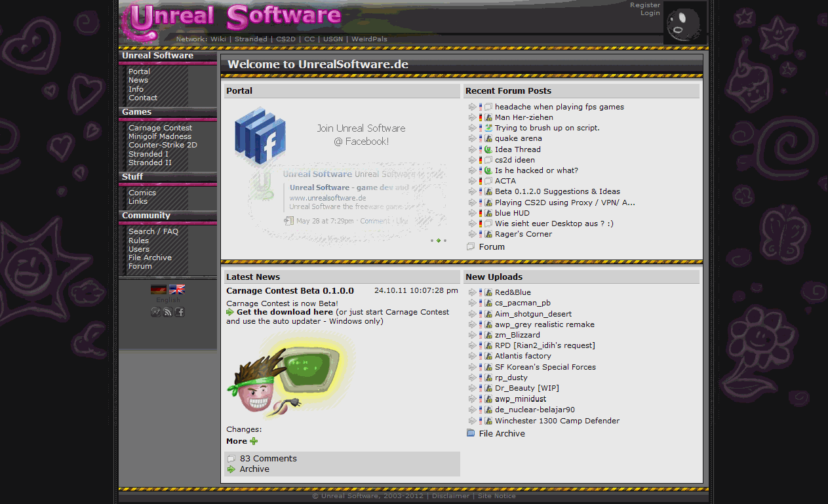Open the 'Atlantis factory' upload

[523, 356]
